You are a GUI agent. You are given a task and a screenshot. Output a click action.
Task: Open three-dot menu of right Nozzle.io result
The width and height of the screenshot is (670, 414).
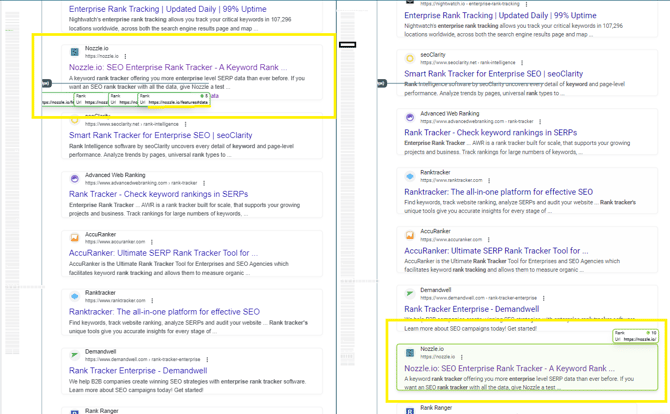click(461, 357)
